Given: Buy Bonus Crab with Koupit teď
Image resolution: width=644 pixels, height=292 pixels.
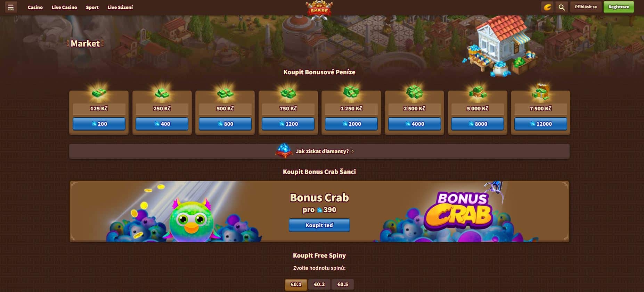Looking at the screenshot, I should (319, 225).
